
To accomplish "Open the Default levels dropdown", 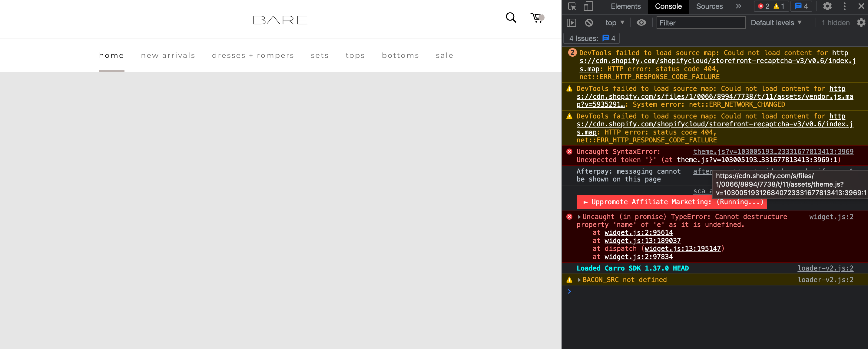I will click(x=776, y=23).
